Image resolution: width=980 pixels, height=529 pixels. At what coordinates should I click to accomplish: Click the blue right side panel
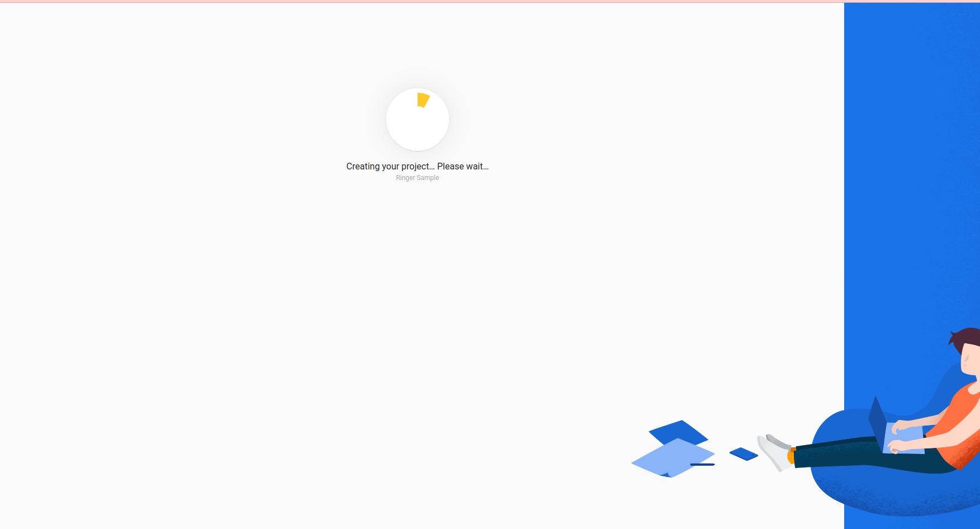(911, 168)
